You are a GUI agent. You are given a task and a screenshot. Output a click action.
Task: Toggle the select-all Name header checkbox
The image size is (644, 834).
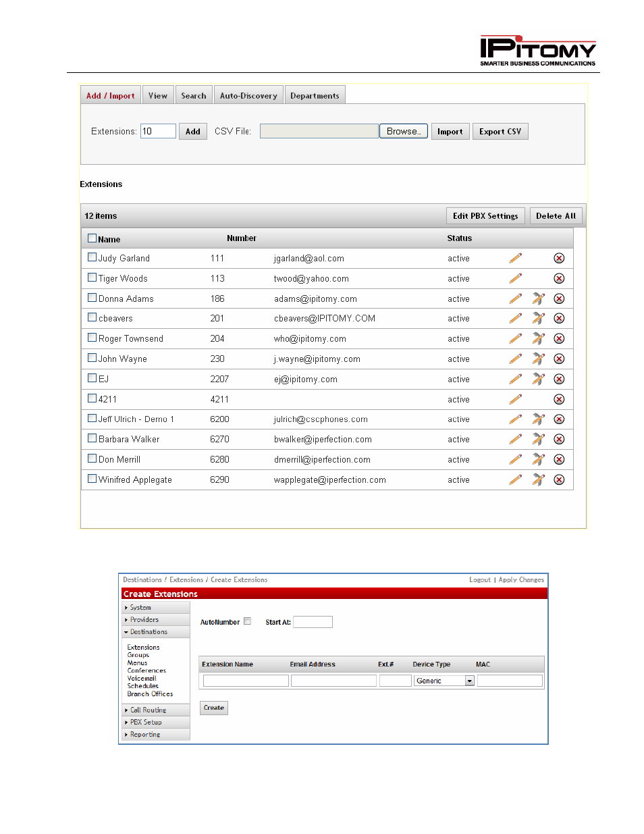pos(92,238)
